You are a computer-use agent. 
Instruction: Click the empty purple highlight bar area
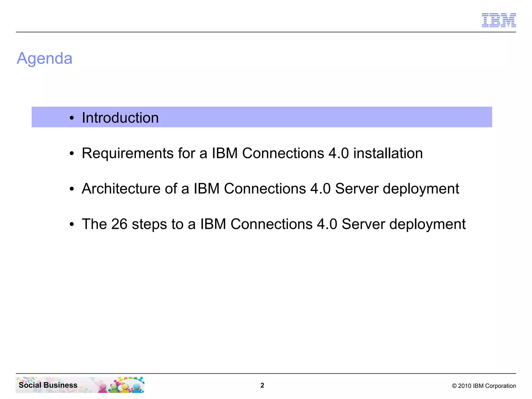[x=325, y=117]
